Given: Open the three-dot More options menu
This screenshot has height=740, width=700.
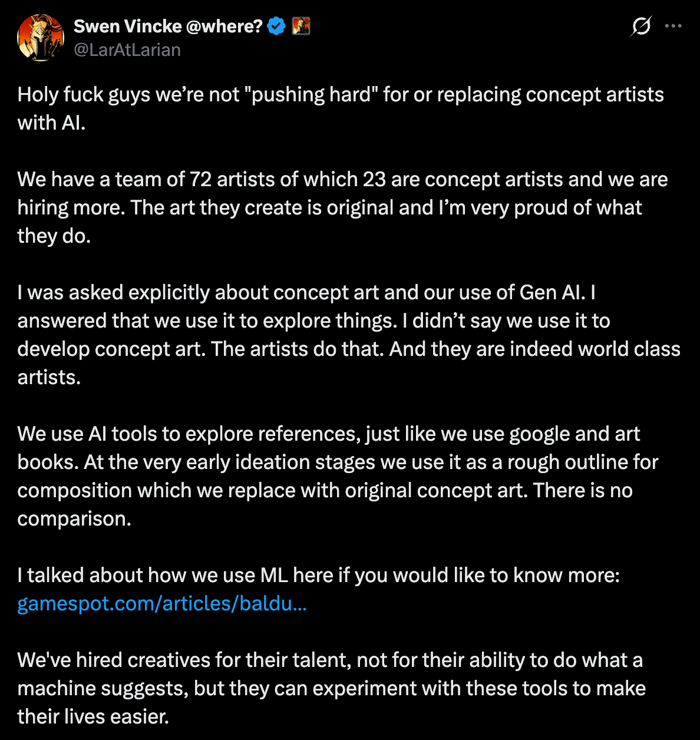Looking at the screenshot, I should point(673,27).
